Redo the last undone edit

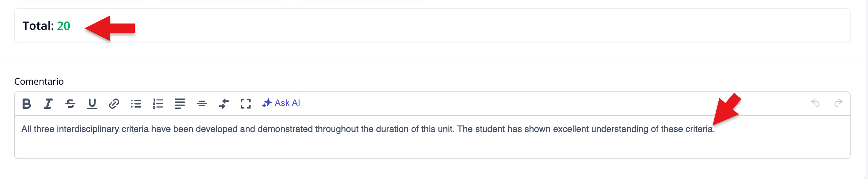[838, 103]
